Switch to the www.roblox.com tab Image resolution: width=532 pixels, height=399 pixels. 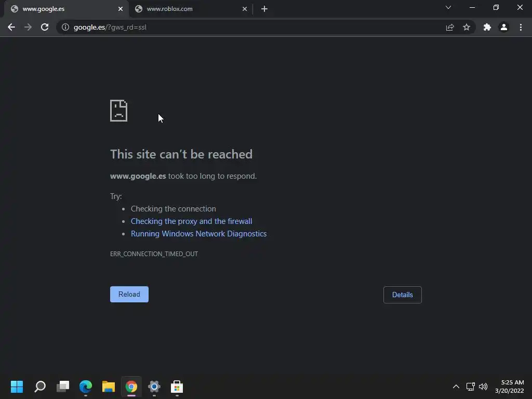click(x=191, y=9)
